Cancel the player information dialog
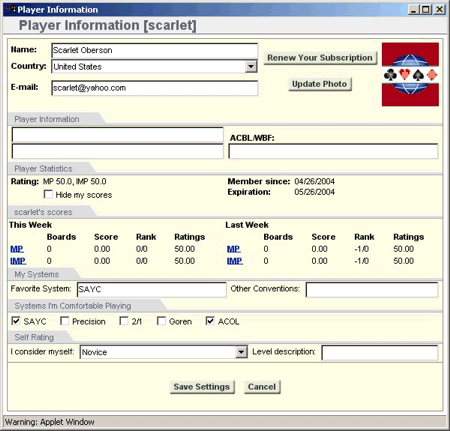Screen dimensions: 450x431 [262, 387]
